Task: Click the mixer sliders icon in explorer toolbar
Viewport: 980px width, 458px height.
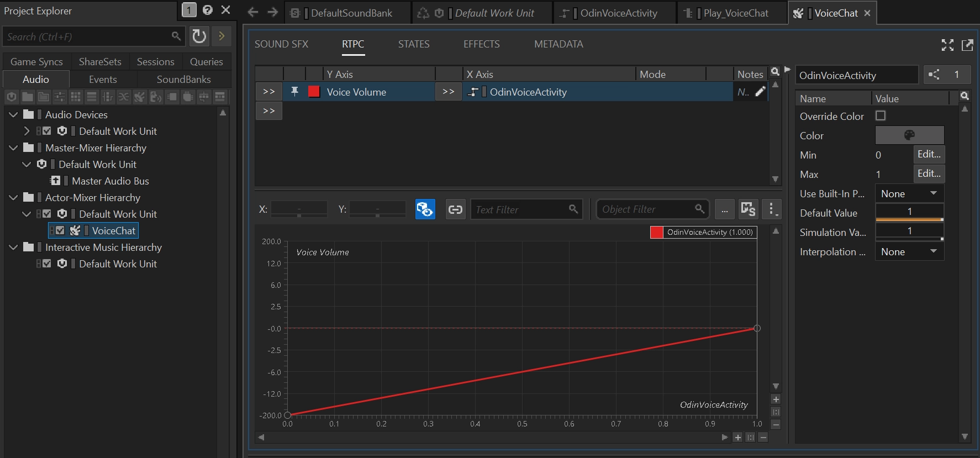Action: point(60,97)
